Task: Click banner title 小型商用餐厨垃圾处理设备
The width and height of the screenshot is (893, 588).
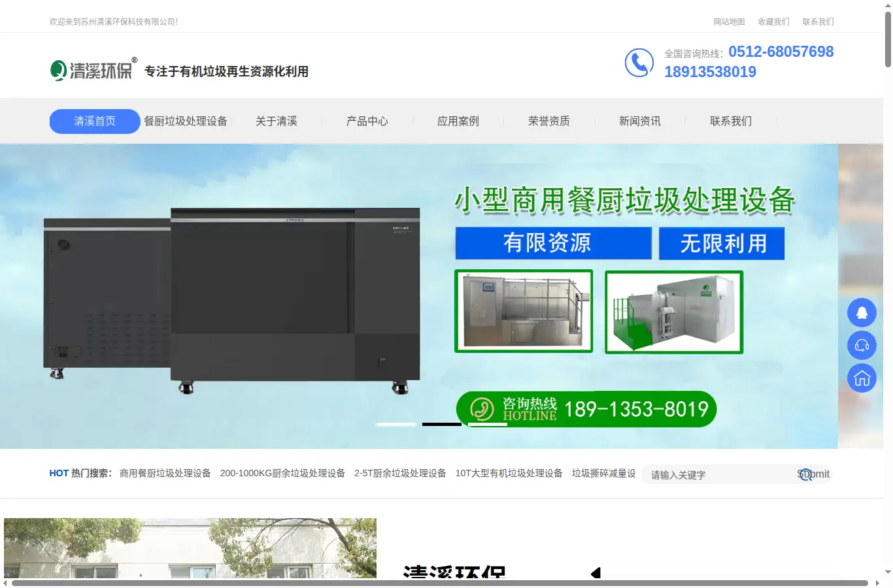Action: [x=624, y=200]
